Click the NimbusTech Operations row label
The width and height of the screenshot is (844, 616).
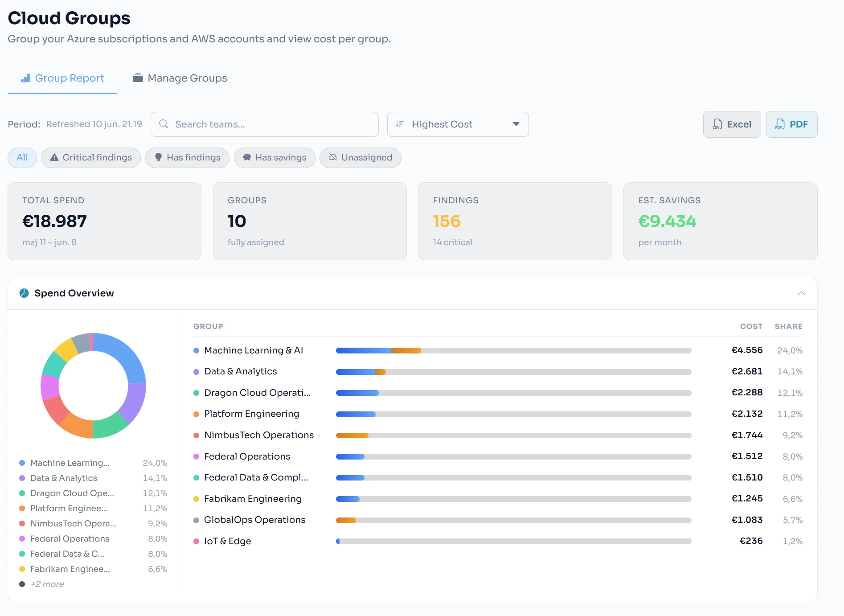[259, 435]
